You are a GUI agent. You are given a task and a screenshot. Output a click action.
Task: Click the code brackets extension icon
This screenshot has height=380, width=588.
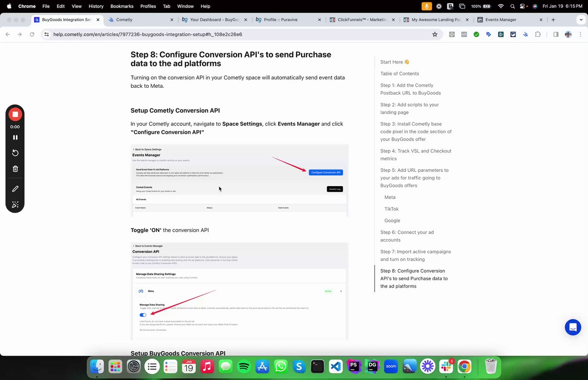(x=464, y=34)
